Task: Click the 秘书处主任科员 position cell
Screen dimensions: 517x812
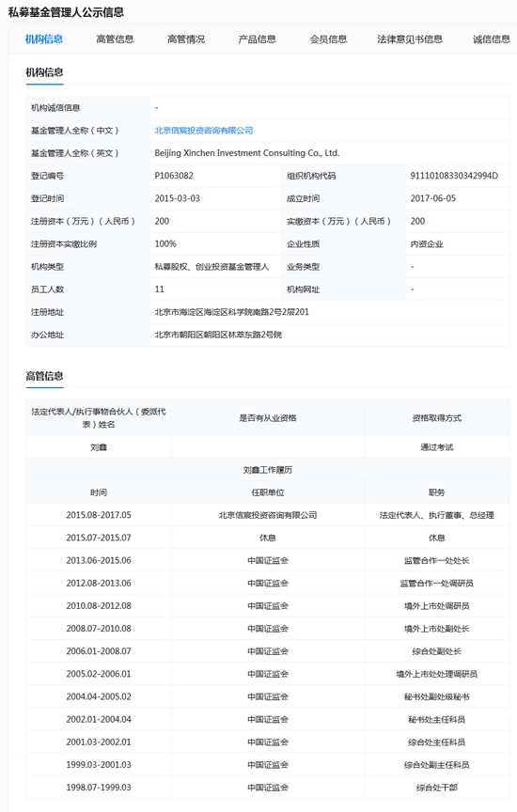Action: coord(437,719)
